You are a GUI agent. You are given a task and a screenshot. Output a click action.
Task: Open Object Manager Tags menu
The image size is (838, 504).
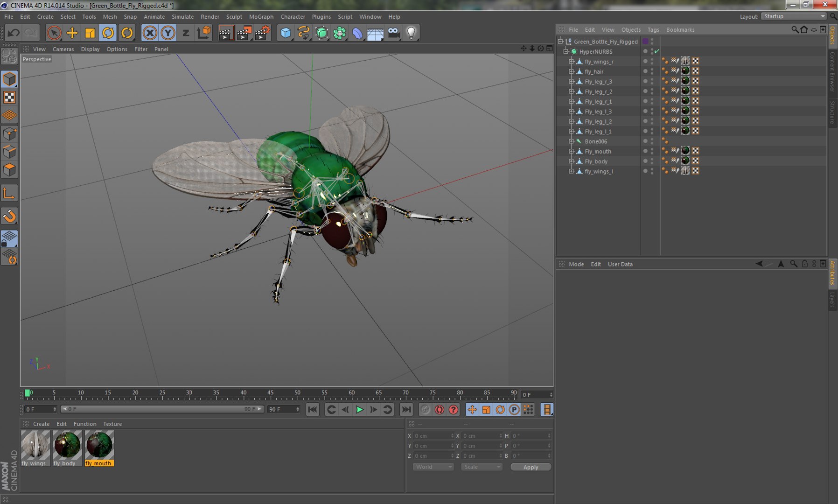coord(653,29)
